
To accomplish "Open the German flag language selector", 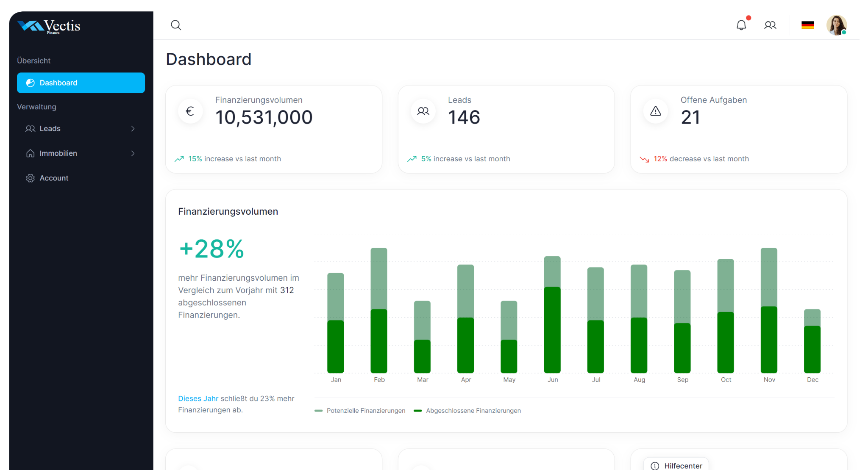I will pos(807,25).
